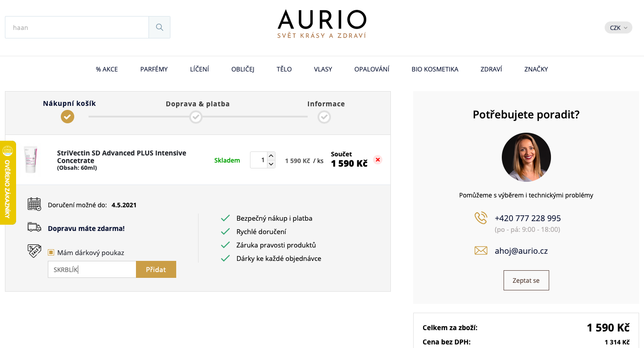644x348 pixels.
Task: Open the CZK currency dropdown
Action: [618, 28]
